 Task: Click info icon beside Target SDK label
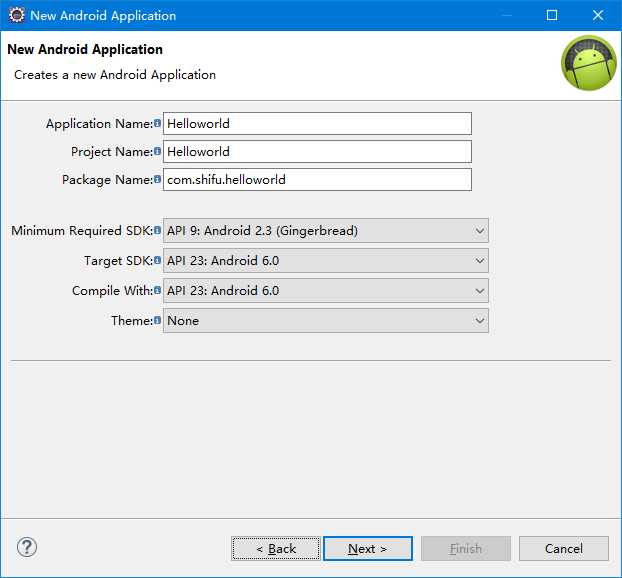157,260
